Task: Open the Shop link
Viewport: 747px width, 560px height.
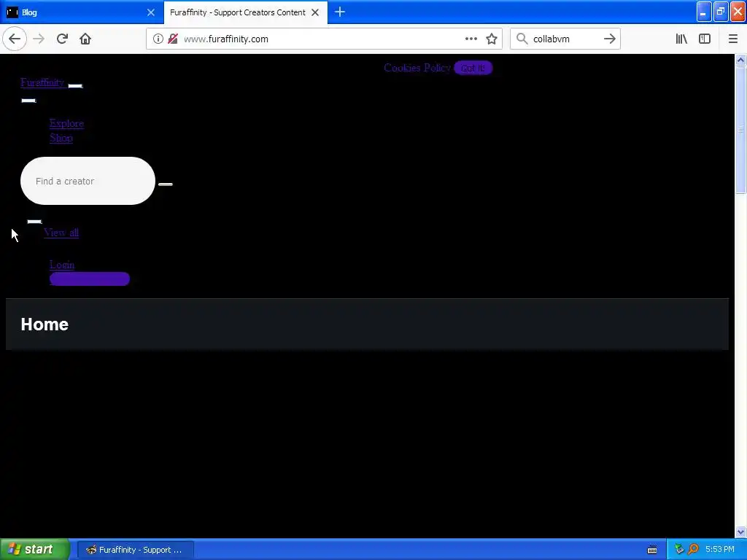Action: pos(61,138)
